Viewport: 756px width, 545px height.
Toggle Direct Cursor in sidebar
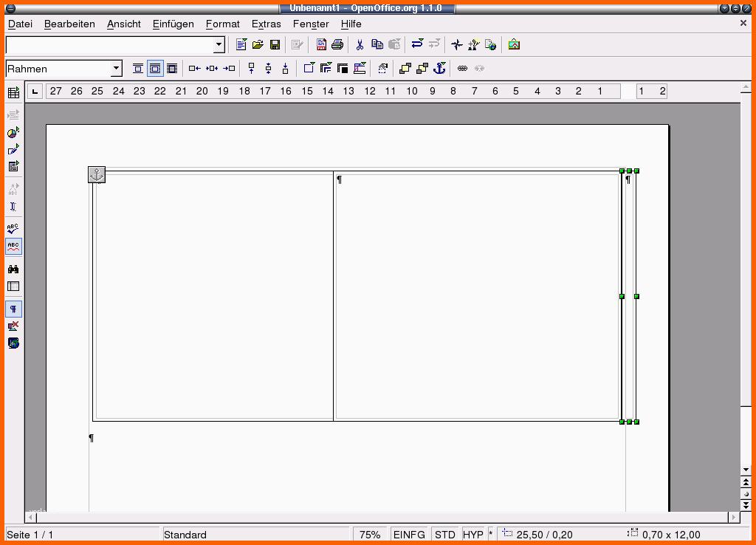13,207
